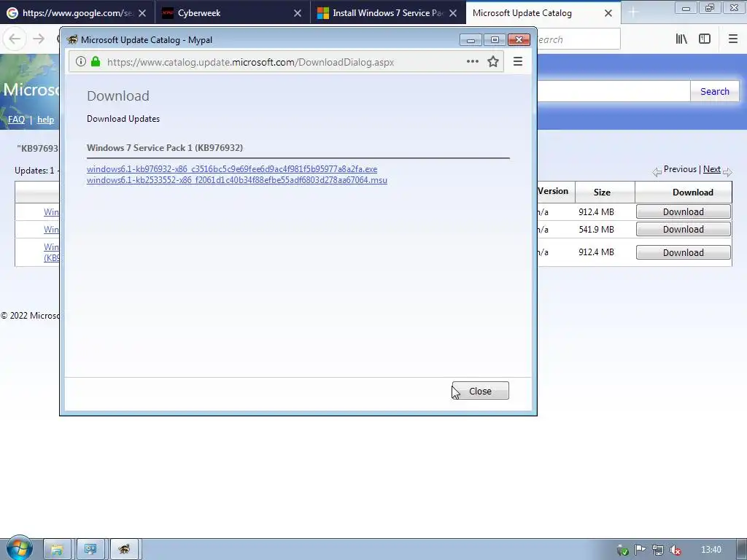
Task: Click Show Desktop strip at taskbar end
Action: pyautogui.click(x=743, y=550)
